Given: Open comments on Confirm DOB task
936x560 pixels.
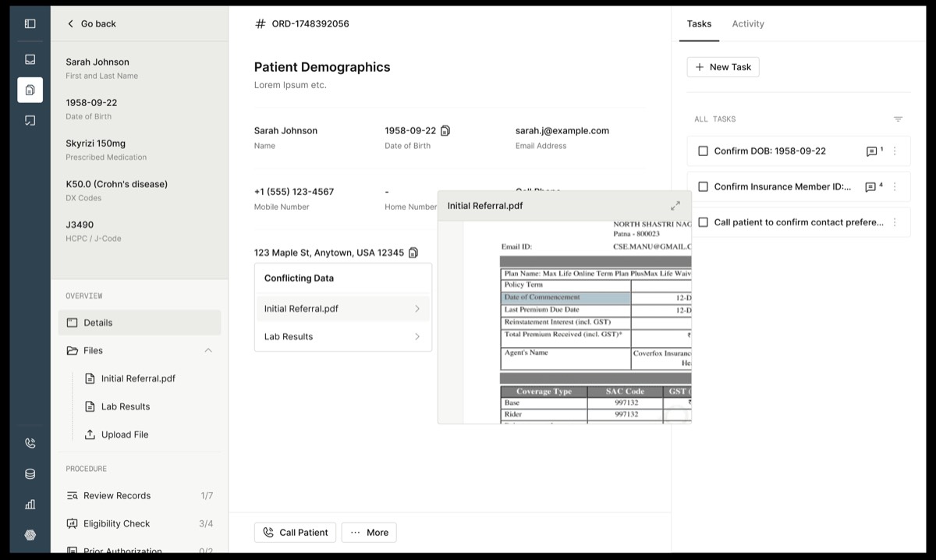Looking at the screenshot, I should click(x=874, y=151).
